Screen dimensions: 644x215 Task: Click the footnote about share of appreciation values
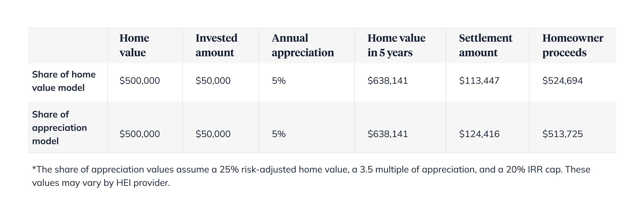click(311, 176)
